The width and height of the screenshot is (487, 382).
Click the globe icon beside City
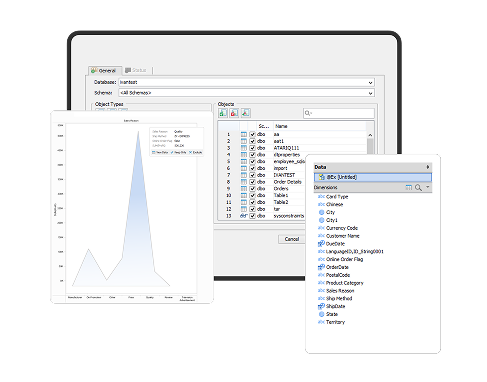[x=321, y=212]
